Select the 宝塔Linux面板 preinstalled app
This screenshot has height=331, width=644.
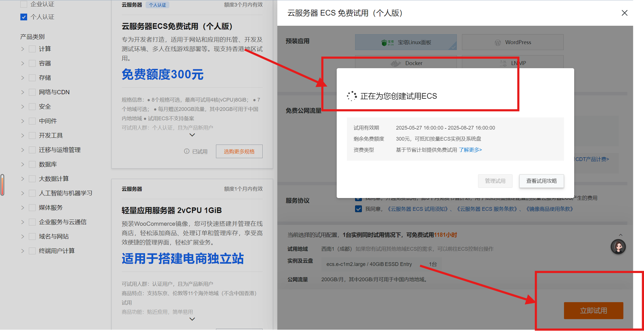point(406,42)
